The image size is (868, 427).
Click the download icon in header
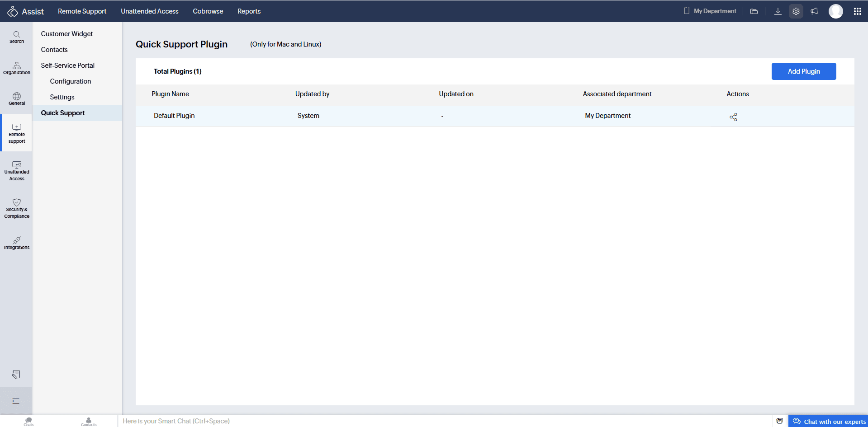[778, 11]
